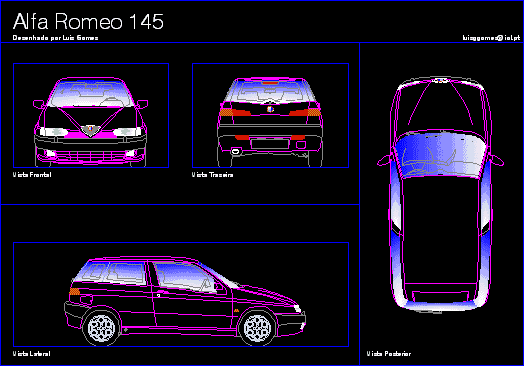The image size is (524, 366).
Task: Click the orange tail light in side view
Action: [75, 291]
